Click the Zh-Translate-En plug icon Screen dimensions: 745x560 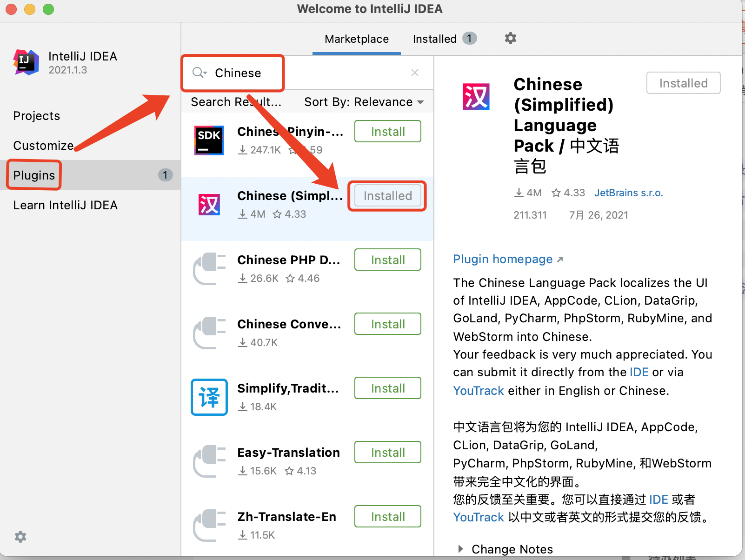tap(209, 525)
